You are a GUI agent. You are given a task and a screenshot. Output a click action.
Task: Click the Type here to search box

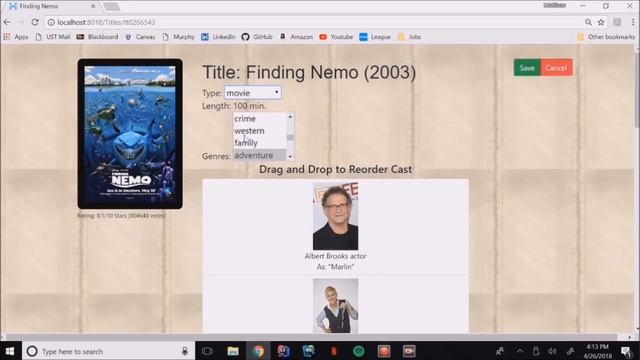108,351
